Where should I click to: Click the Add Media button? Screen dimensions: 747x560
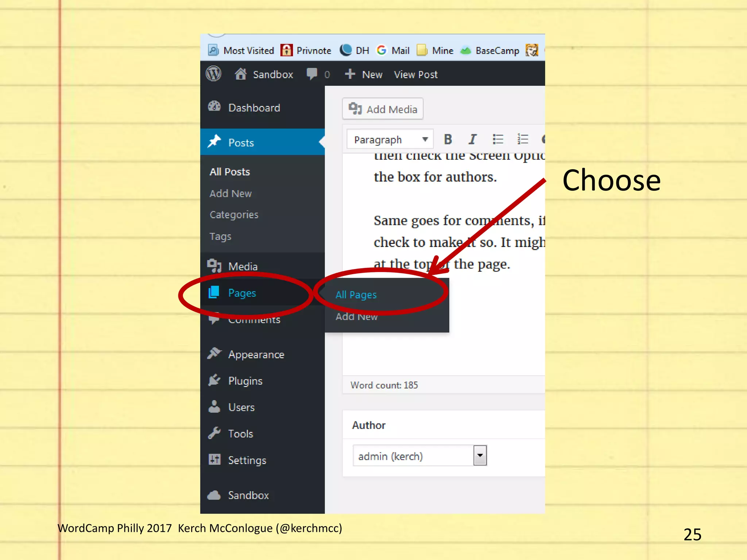(383, 109)
